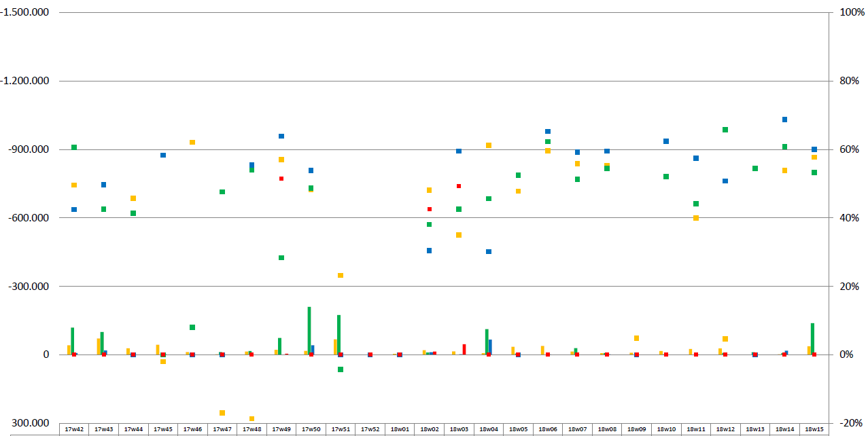The height and width of the screenshot is (436, 868).
Task: Select the 40% right axis label
Action: click(x=850, y=218)
